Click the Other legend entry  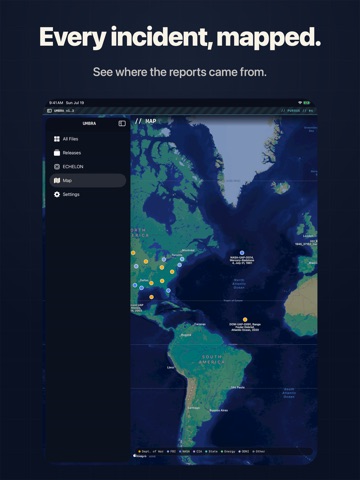[x=259, y=451]
